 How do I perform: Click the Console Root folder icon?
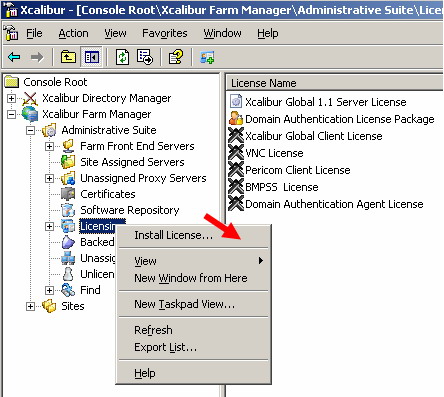coord(12,82)
